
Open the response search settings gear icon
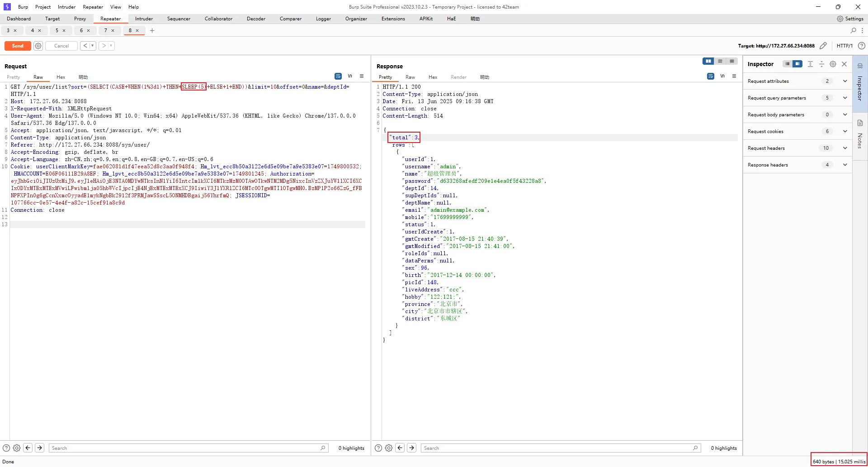click(388, 448)
